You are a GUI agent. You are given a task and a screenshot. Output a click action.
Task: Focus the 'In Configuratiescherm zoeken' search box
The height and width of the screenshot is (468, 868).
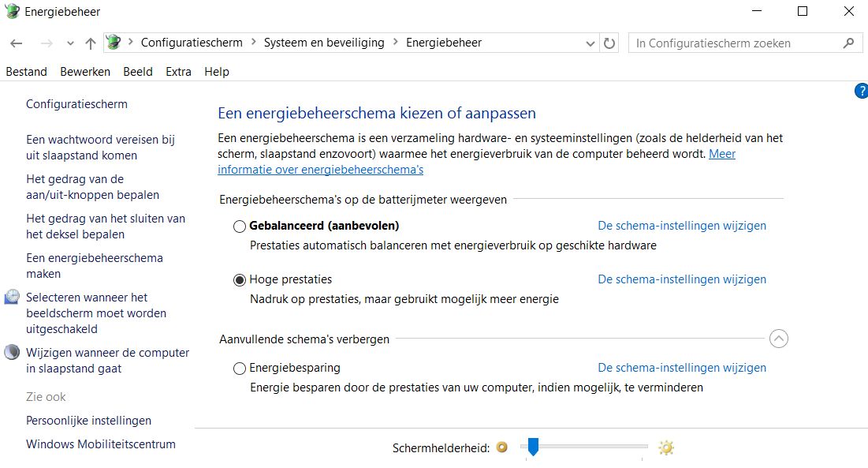pos(736,43)
